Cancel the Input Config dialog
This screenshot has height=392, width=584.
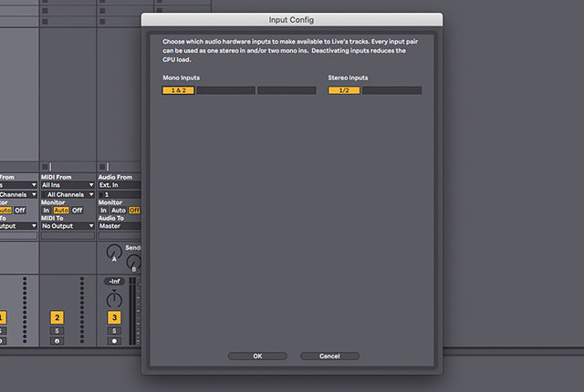click(329, 356)
